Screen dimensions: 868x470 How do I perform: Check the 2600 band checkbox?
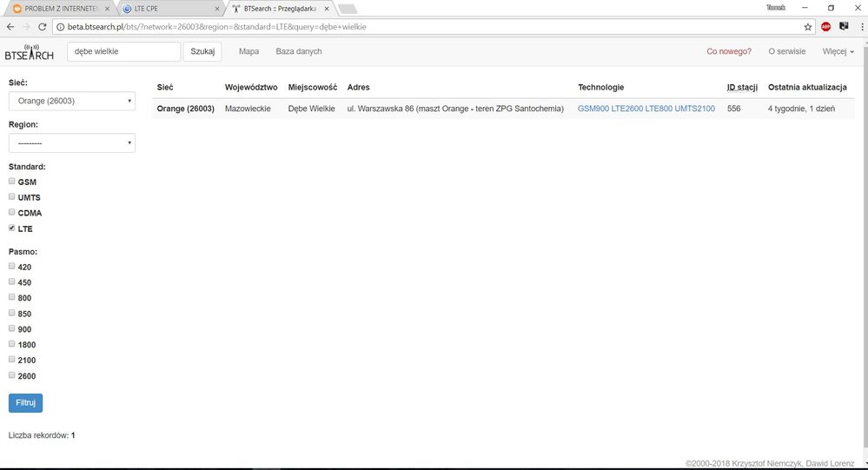12,375
